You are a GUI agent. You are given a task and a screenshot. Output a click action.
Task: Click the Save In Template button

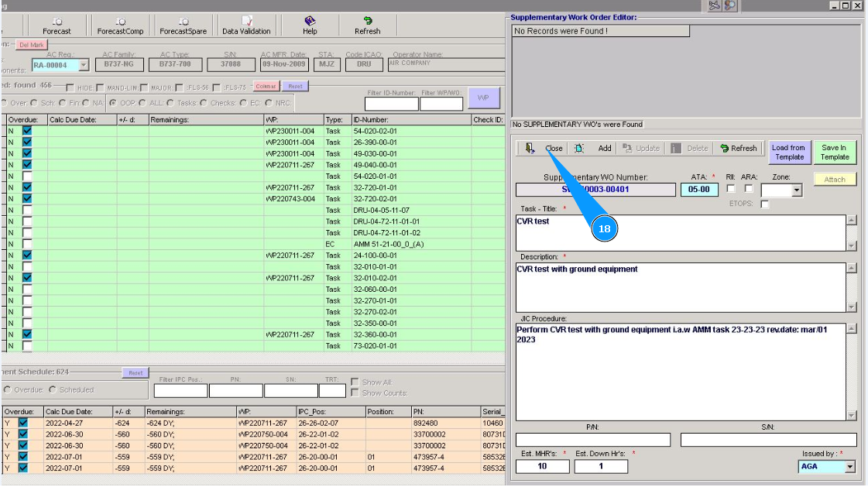point(834,152)
